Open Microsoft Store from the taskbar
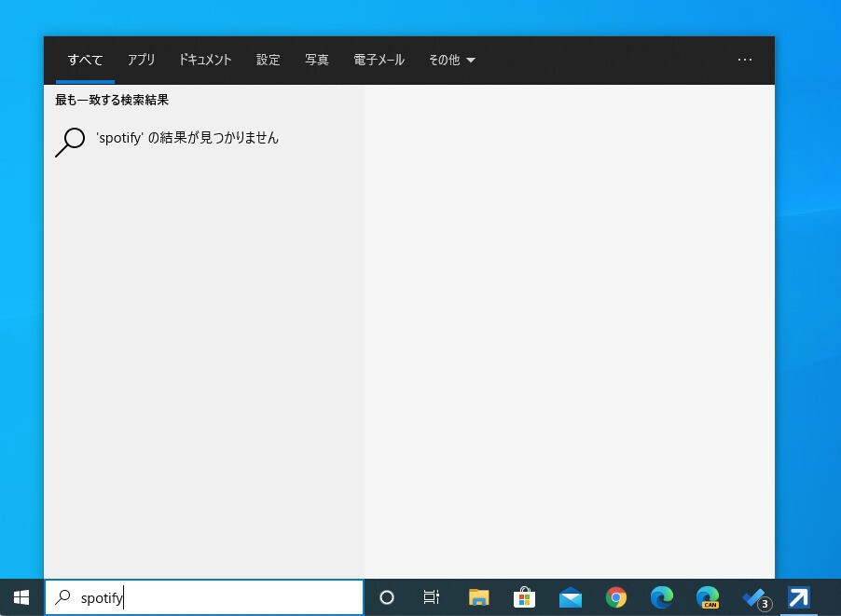Screen dimensions: 841x616 (524, 597)
